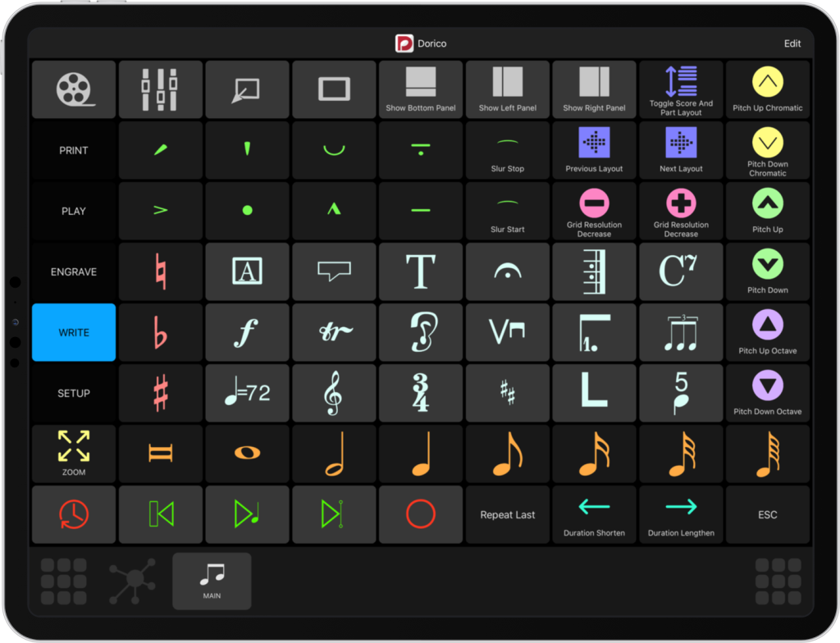The image size is (840, 643).
Task: Click the triplet tuplet icon
Action: point(681,332)
